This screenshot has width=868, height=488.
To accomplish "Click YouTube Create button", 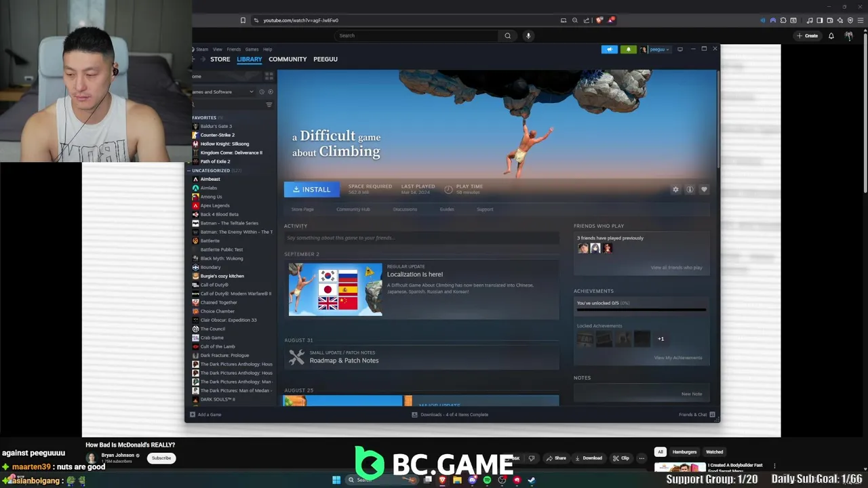I will (x=808, y=36).
